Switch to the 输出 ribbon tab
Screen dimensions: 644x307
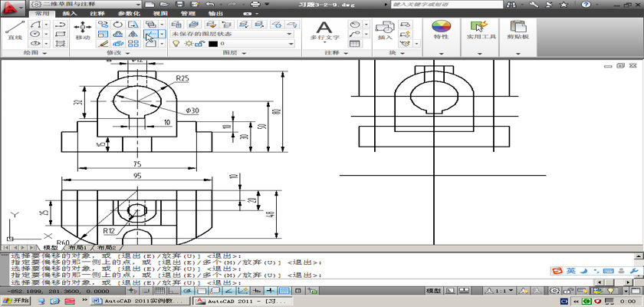[x=215, y=14]
